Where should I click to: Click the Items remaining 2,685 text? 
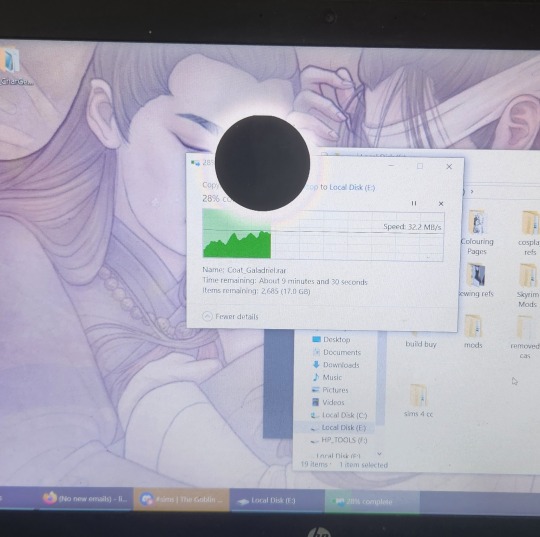click(x=256, y=291)
